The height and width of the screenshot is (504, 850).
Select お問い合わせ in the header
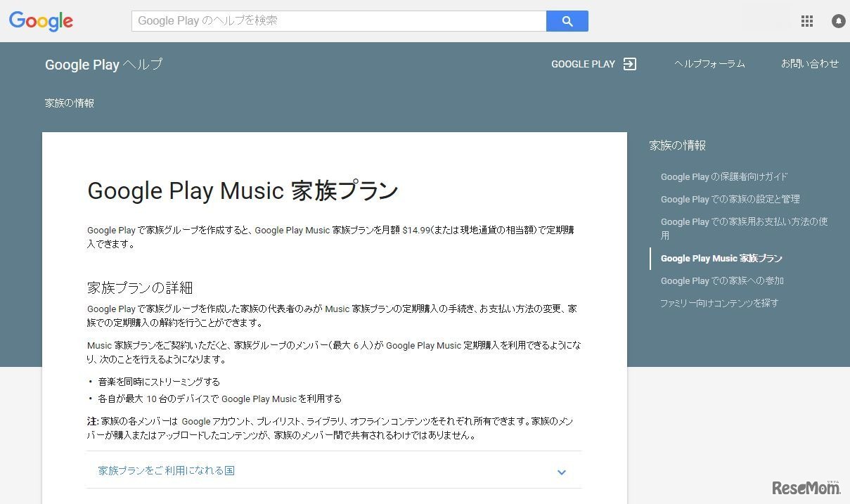[x=809, y=63]
